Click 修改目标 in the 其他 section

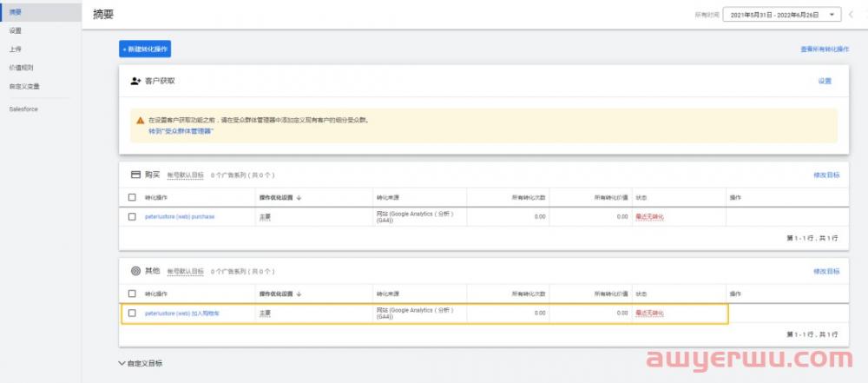[826, 272]
